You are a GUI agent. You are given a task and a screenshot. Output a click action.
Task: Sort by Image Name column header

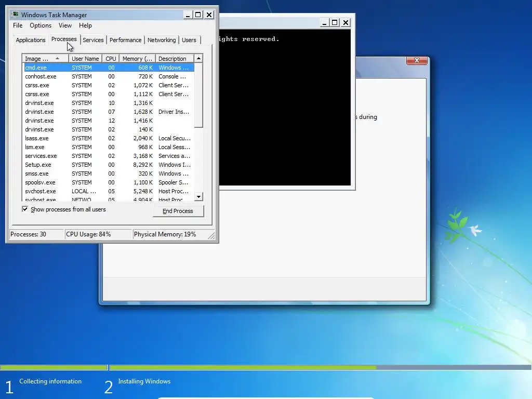46,59
